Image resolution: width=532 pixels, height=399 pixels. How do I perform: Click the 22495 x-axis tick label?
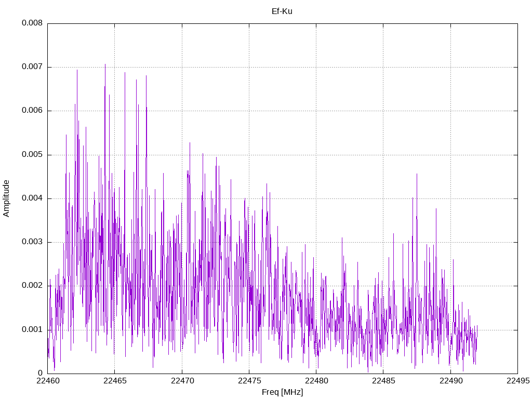518,381
